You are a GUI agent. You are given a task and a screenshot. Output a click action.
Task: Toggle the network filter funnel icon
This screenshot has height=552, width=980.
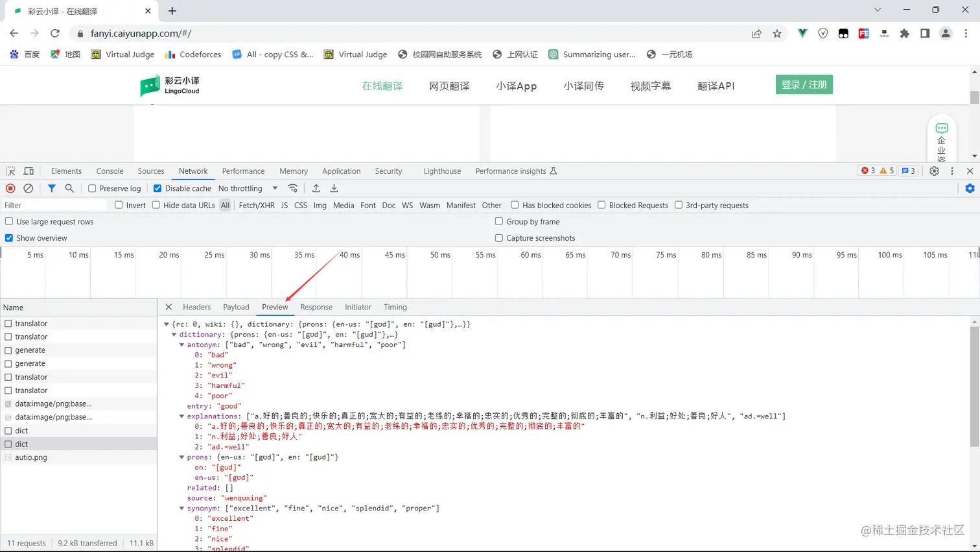coord(51,188)
